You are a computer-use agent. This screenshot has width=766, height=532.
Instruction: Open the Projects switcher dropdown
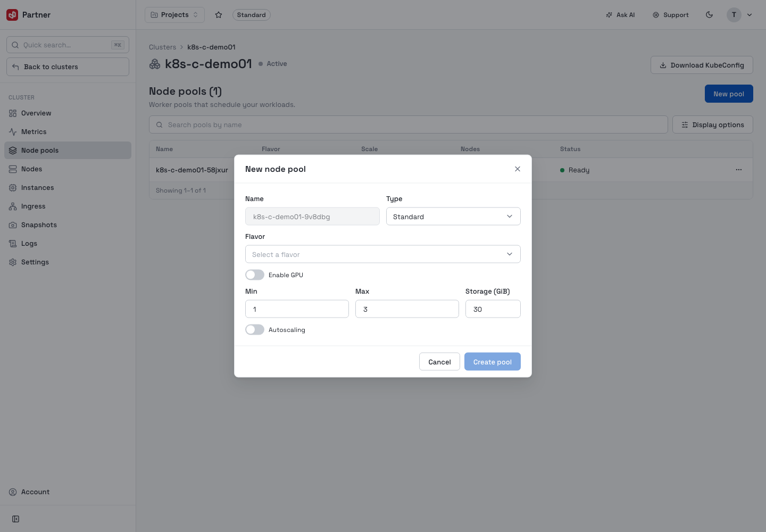174,15
